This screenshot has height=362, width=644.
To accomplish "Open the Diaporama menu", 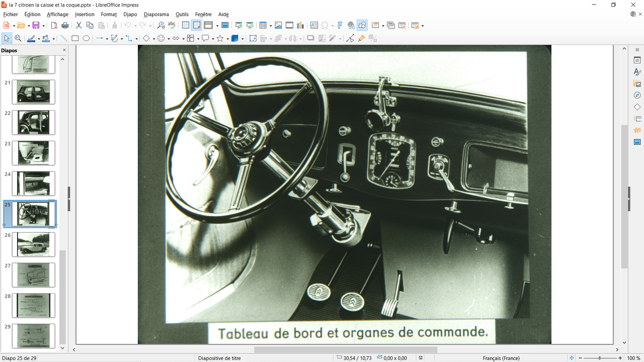I will pos(156,15).
